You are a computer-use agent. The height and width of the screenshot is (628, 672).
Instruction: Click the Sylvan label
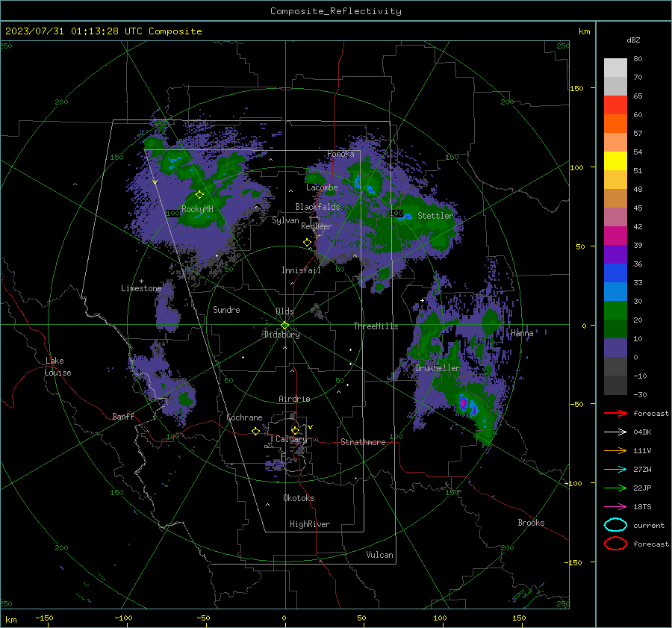285,220
